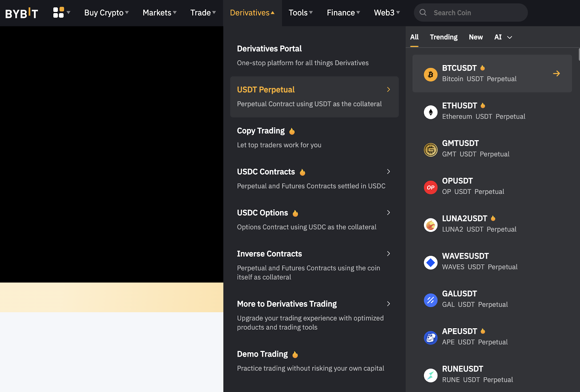
Task: Open More to Derivatives Trading entry
Action: [314, 315]
